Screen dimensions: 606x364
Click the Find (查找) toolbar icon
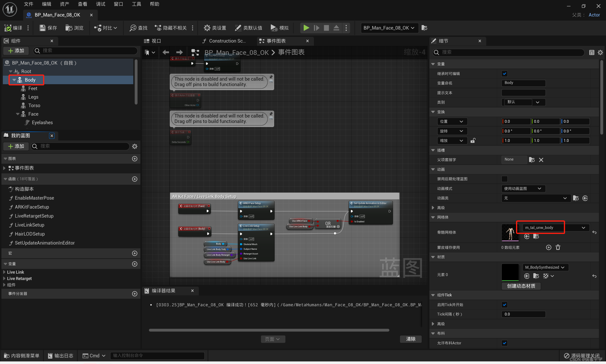point(133,28)
